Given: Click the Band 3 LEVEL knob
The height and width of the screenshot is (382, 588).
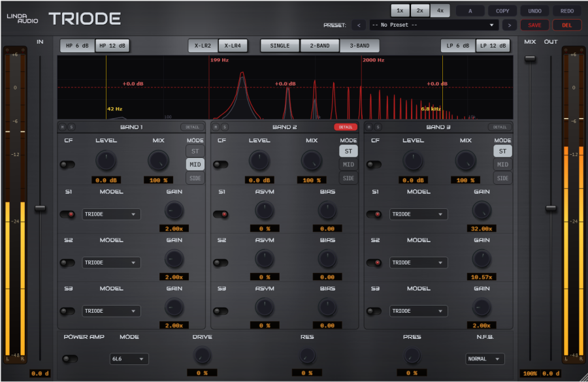Looking at the screenshot, I should (x=414, y=161).
